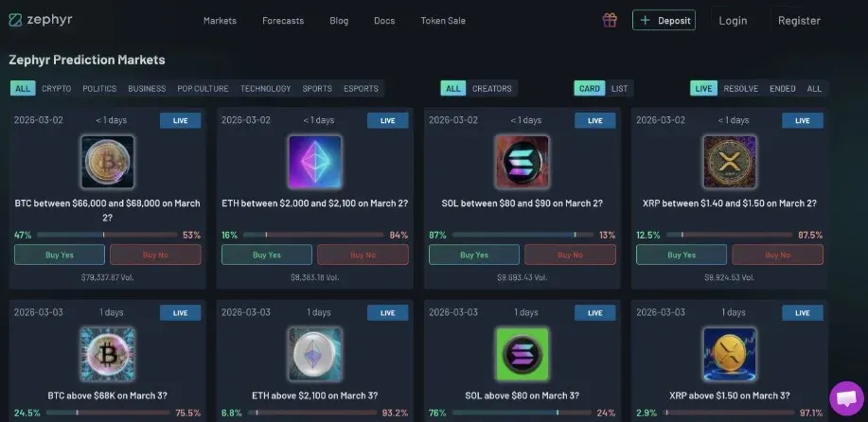Open the gold XRP coin image for March 3

pos(730,354)
